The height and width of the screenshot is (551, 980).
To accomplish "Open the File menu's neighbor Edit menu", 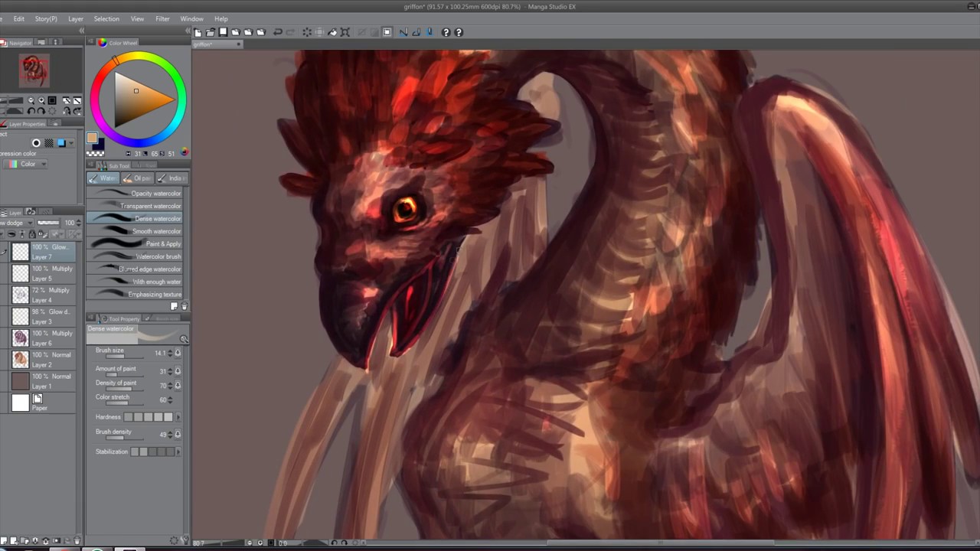I will pos(18,18).
